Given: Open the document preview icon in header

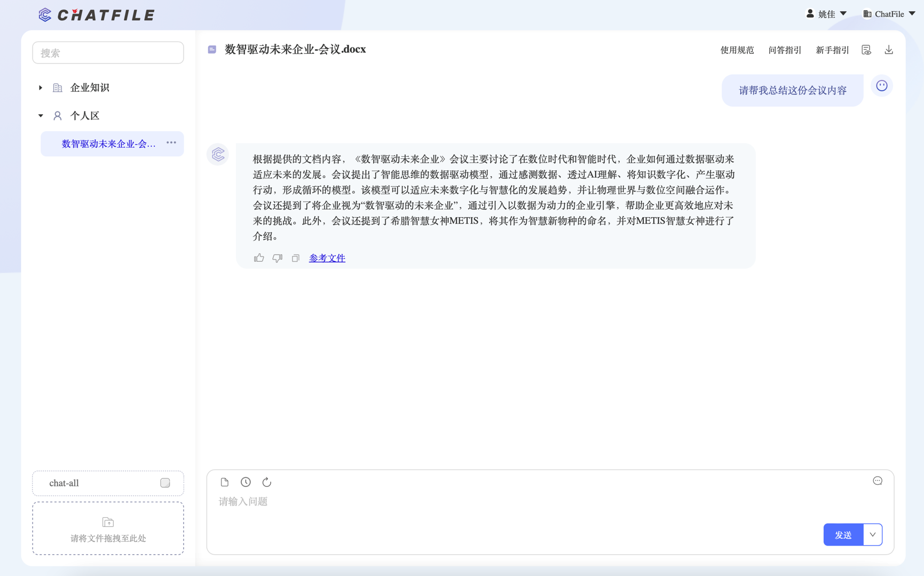Looking at the screenshot, I should point(866,50).
